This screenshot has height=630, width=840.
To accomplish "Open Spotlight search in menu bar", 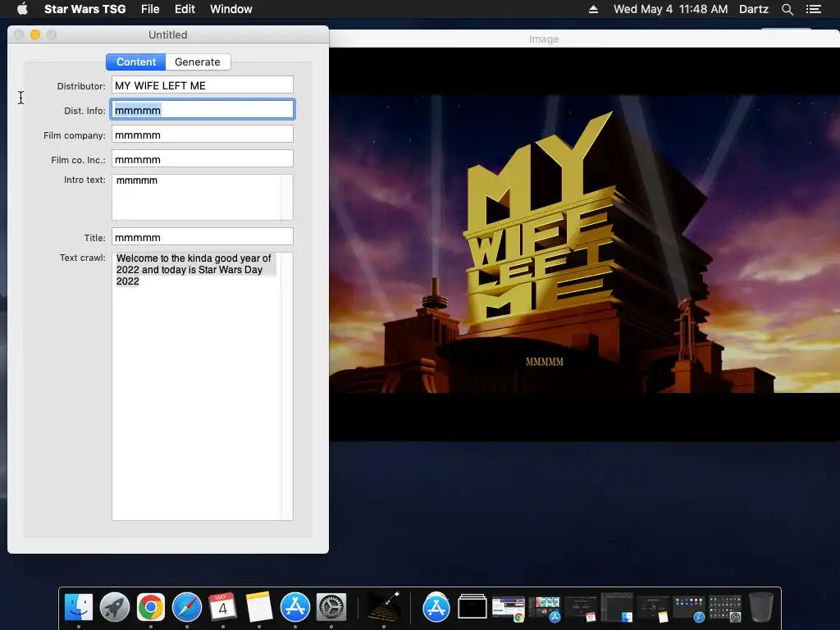I will tap(787, 9).
